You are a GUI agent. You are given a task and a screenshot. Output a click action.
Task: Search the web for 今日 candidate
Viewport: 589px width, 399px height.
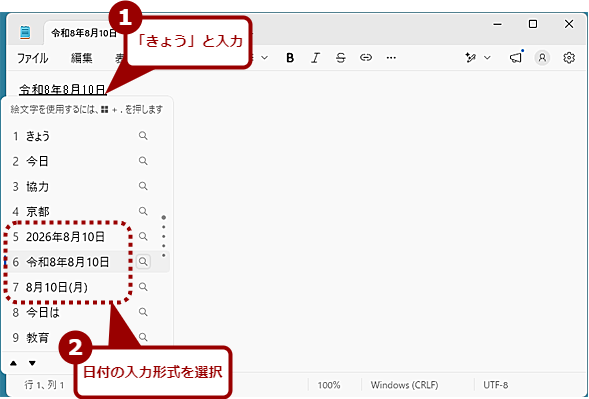(x=143, y=161)
